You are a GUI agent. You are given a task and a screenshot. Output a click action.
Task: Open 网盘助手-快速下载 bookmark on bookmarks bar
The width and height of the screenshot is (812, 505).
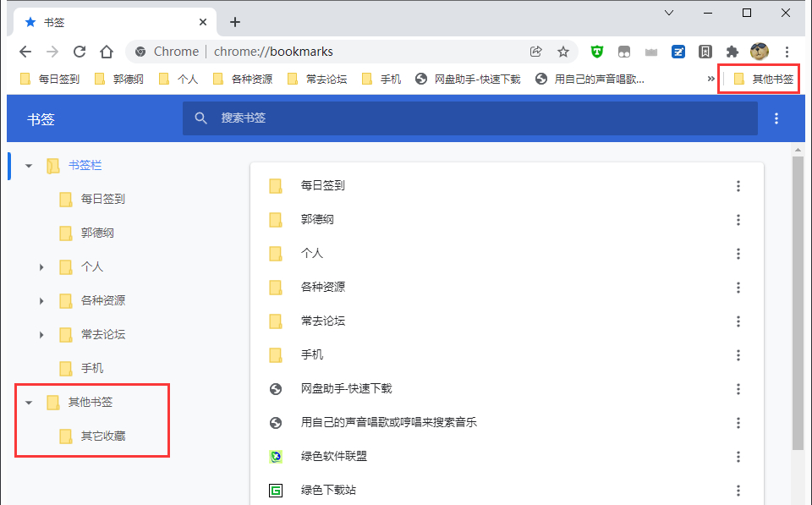point(468,79)
